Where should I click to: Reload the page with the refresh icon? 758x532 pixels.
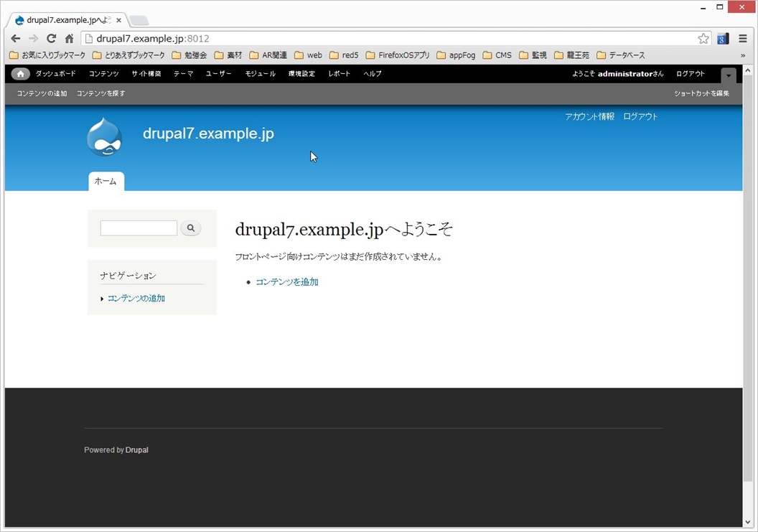coord(51,39)
